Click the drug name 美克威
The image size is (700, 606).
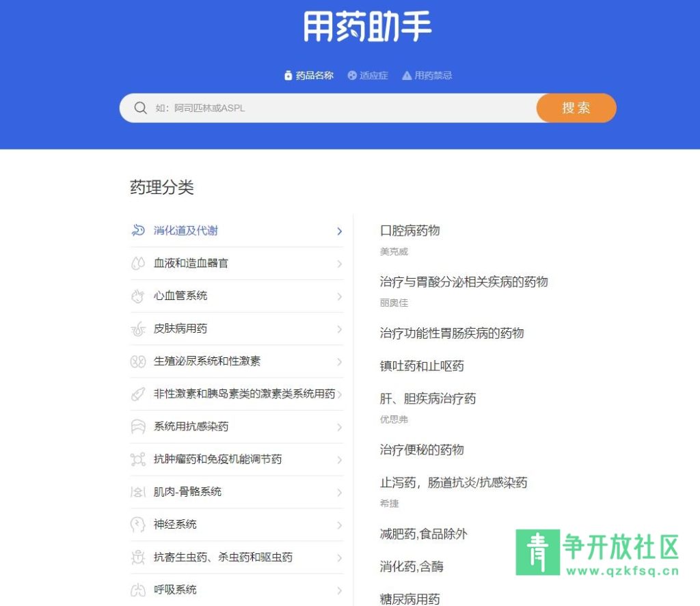394,251
